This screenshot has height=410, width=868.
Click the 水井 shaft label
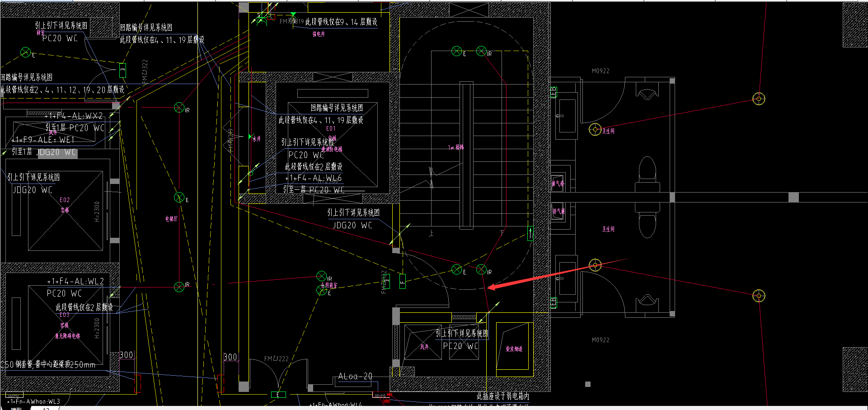257,139
